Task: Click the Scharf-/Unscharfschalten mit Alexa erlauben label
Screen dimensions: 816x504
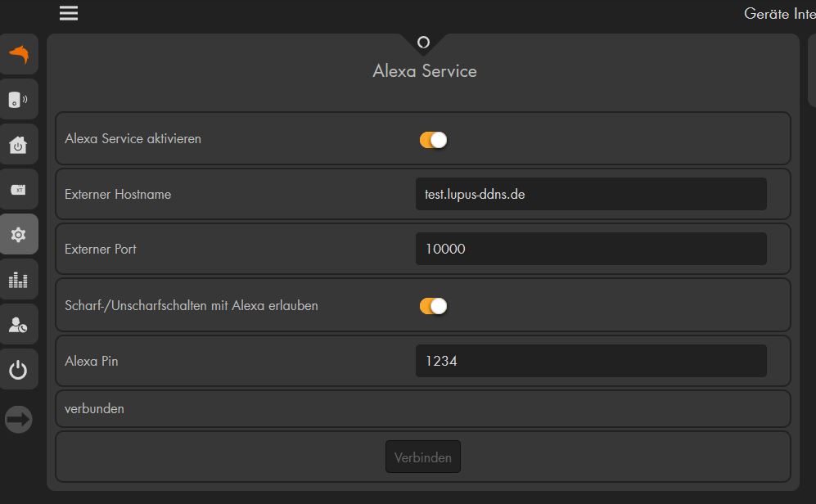Action: 191,305
